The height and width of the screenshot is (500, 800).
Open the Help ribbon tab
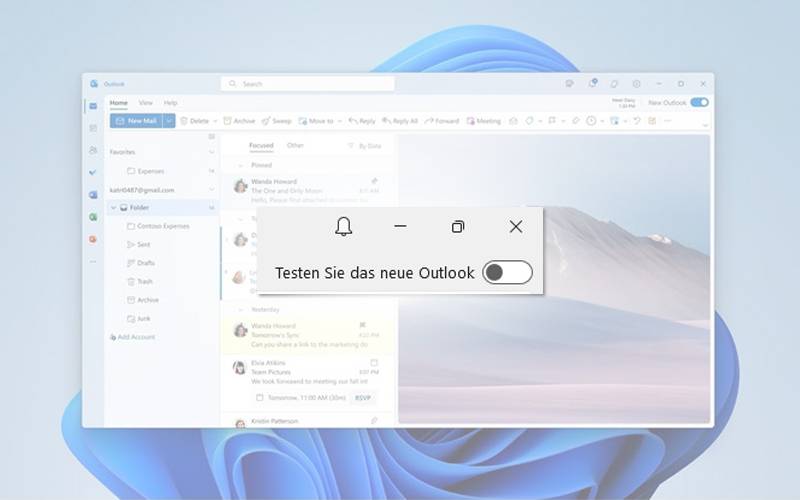coord(170,103)
